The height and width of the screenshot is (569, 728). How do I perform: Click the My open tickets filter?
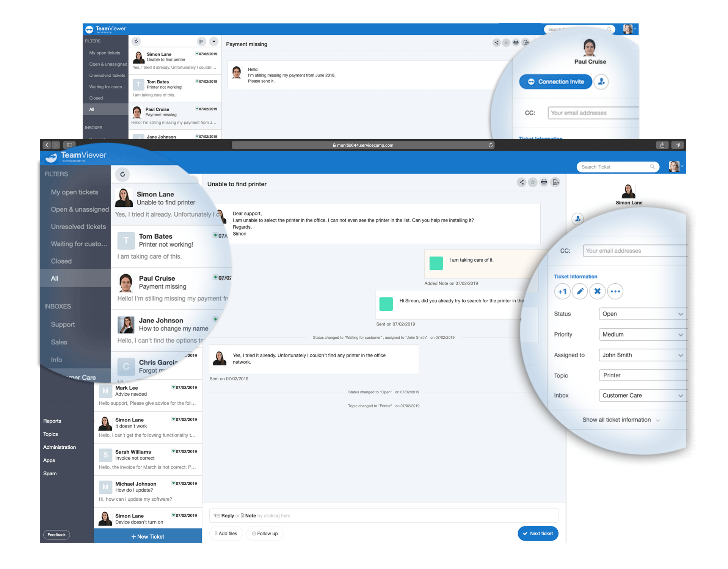click(x=75, y=192)
